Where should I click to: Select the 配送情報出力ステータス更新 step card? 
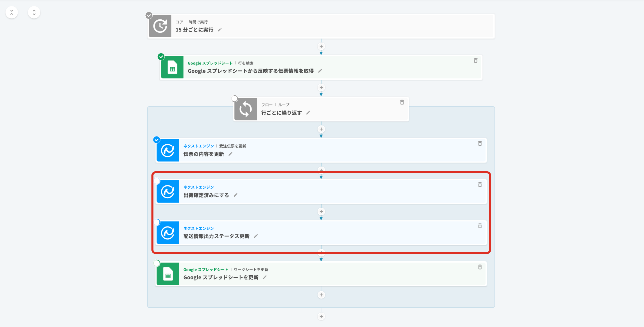(352, 233)
